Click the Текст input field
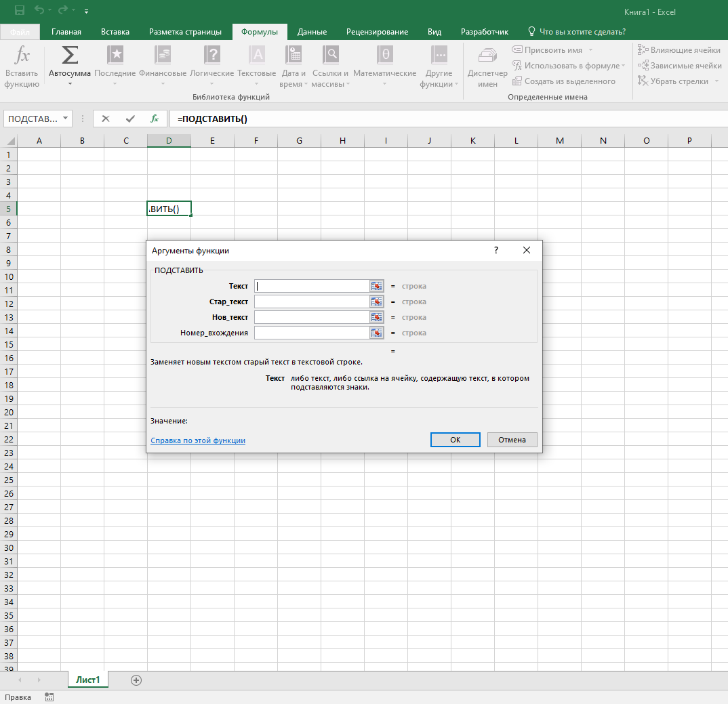Image resolution: width=728 pixels, height=704 pixels. click(312, 286)
